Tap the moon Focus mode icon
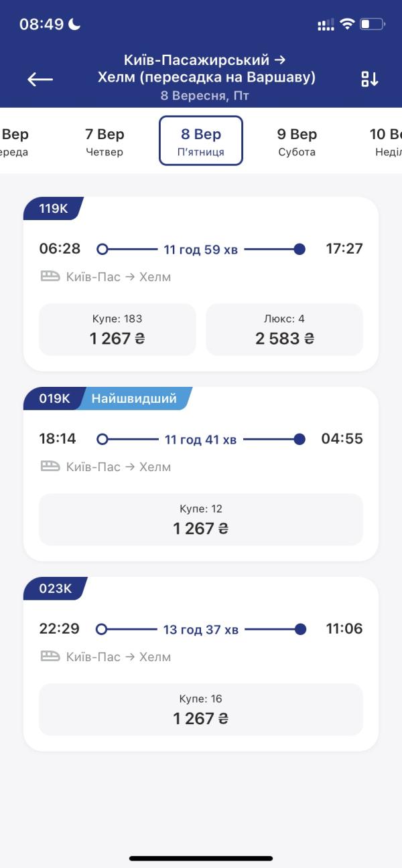 (74, 24)
